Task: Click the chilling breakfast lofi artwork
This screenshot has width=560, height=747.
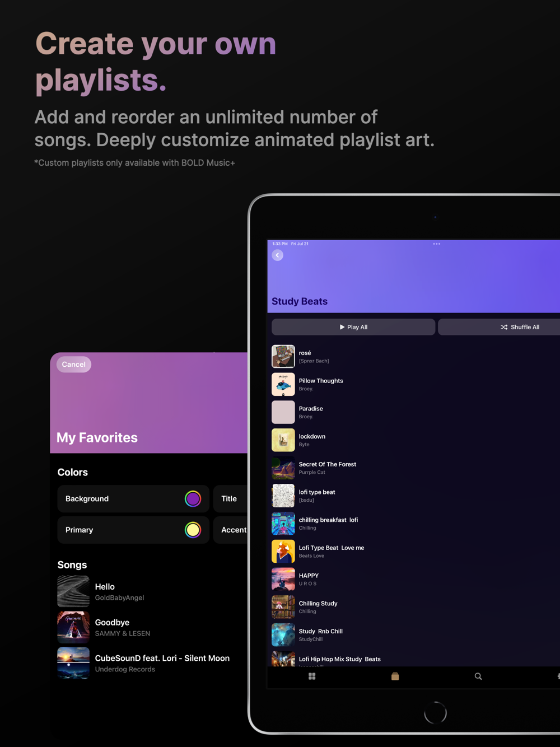Action: click(x=283, y=524)
